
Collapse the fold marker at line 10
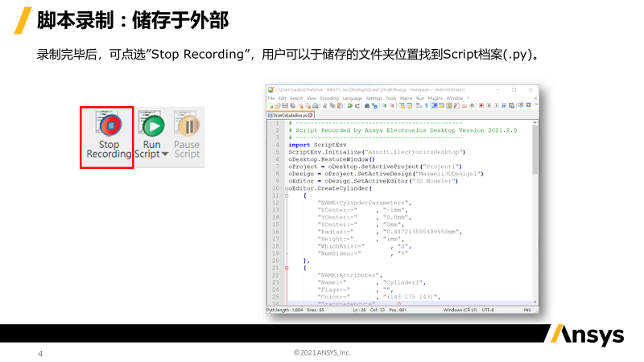point(287,188)
